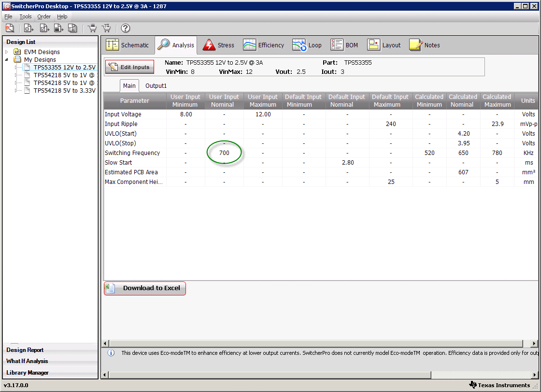The height and width of the screenshot is (392, 541).
Task: Open the File menu
Action: coord(8,16)
